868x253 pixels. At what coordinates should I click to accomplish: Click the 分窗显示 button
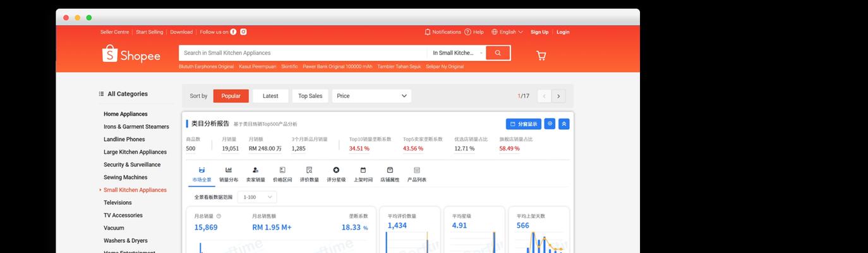click(524, 124)
